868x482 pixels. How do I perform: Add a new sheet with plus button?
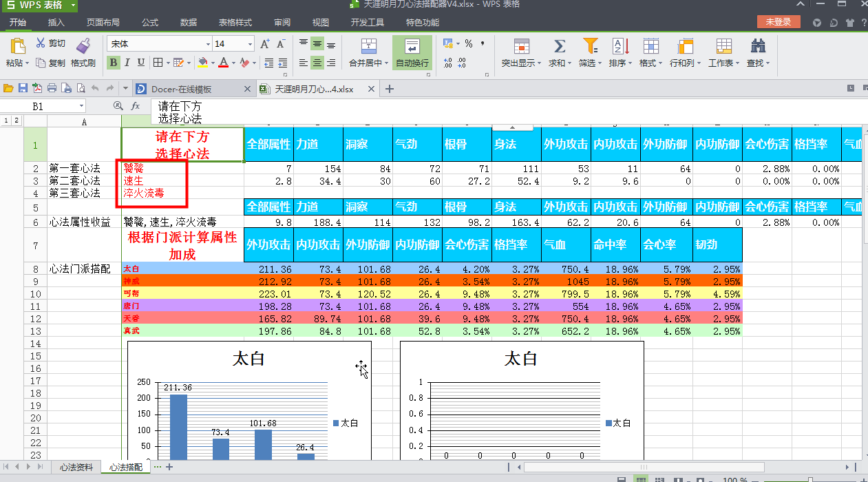coord(169,467)
